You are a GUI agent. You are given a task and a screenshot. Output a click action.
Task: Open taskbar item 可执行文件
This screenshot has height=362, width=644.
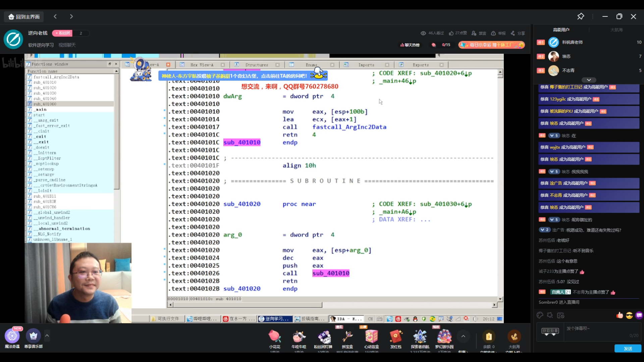click(167, 319)
